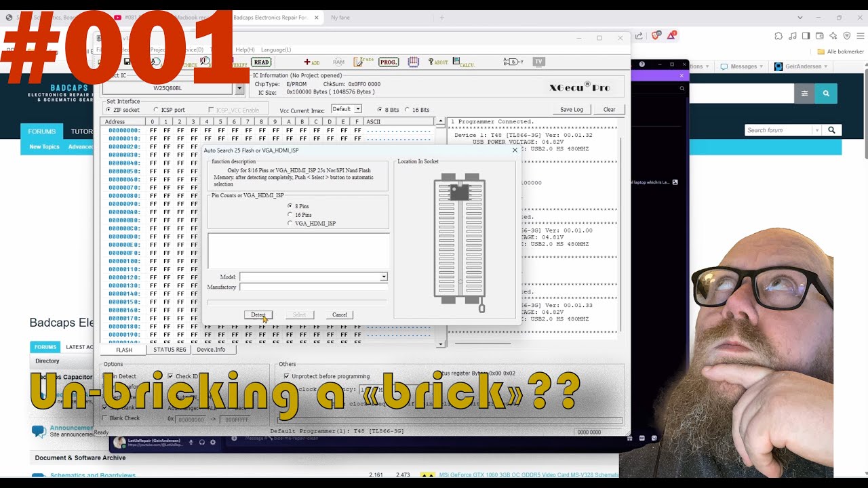Viewport: 868px width, 488px height.
Task: Open the Model dropdown in dialog
Action: coord(383,277)
